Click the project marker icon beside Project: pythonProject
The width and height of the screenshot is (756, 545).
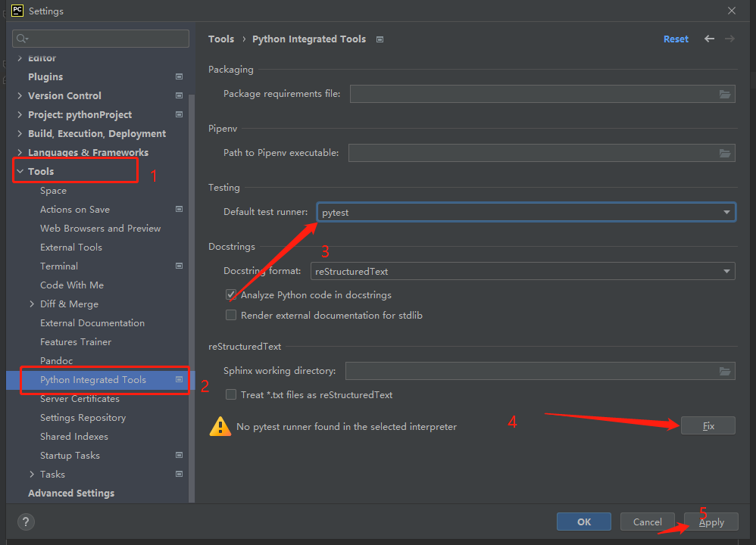tap(179, 115)
